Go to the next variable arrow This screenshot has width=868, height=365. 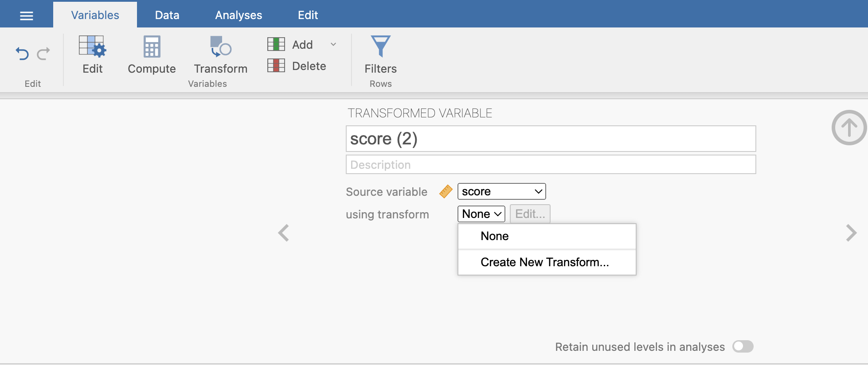(851, 233)
